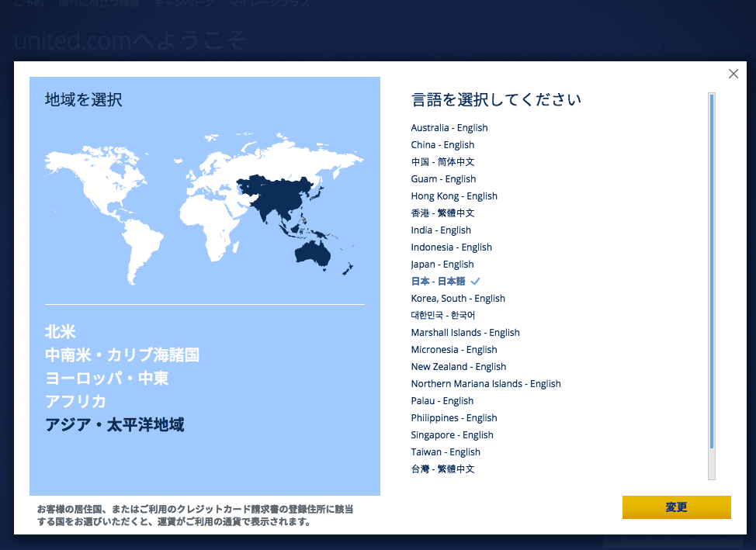Select アジア・太平洋地域 region
This screenshot has width=756, height=550.
[114, 425]
